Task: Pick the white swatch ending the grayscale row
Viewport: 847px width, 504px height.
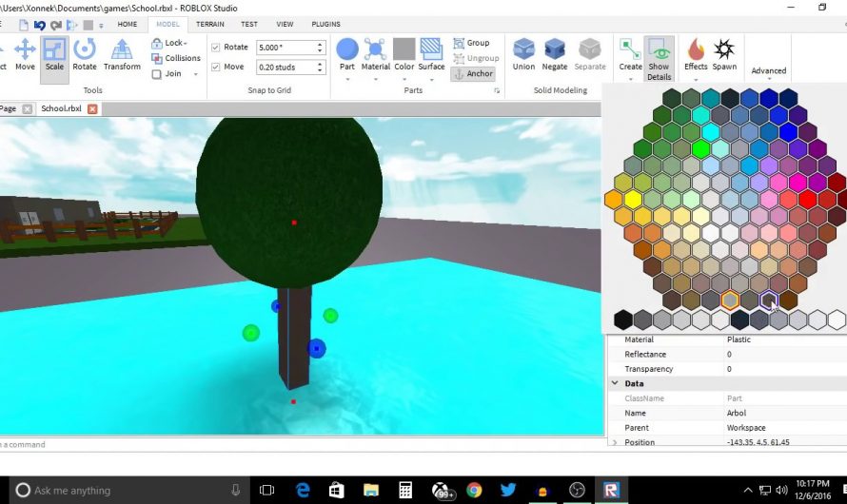Action: (x=837, y=320)
